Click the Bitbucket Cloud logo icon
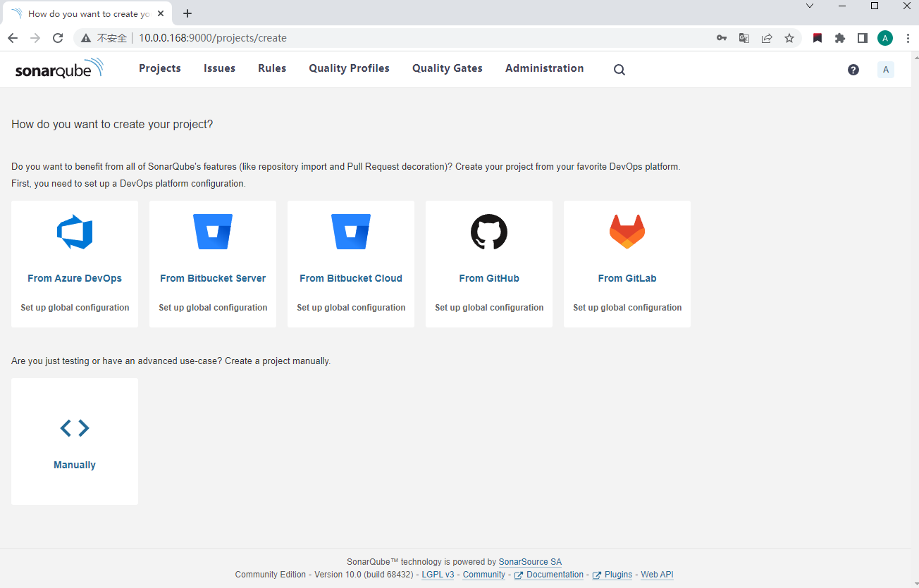Screen dimensions: 919x588 (351, 232)
